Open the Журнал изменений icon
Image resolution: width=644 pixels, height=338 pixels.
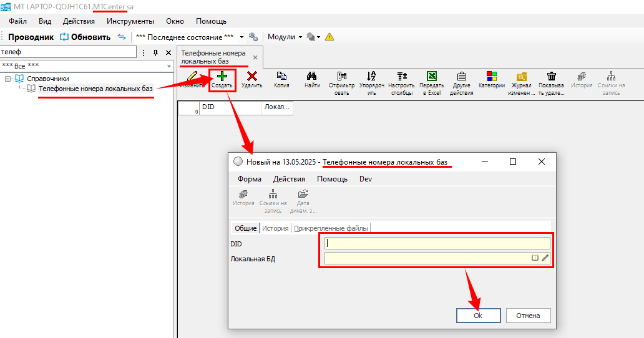tap(522, 77)
